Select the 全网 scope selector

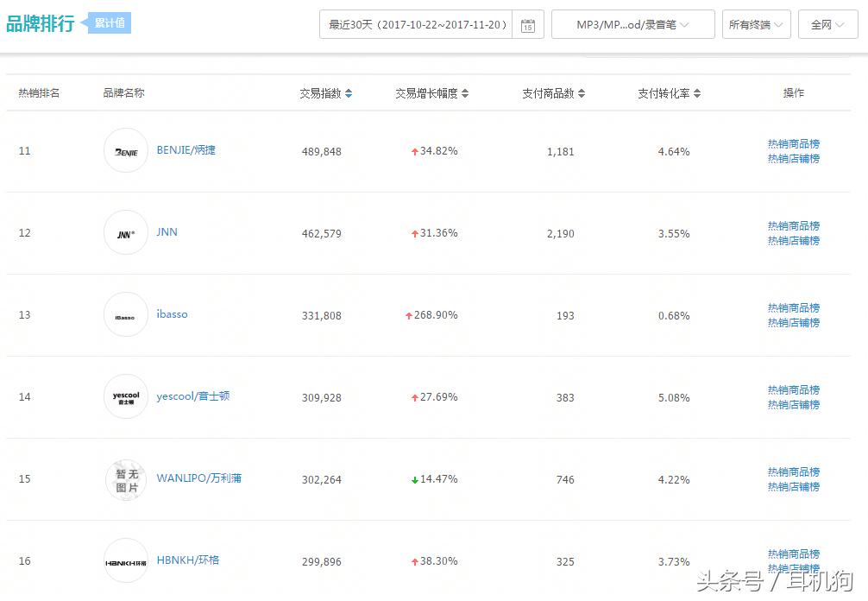click(x=827, y=24)
